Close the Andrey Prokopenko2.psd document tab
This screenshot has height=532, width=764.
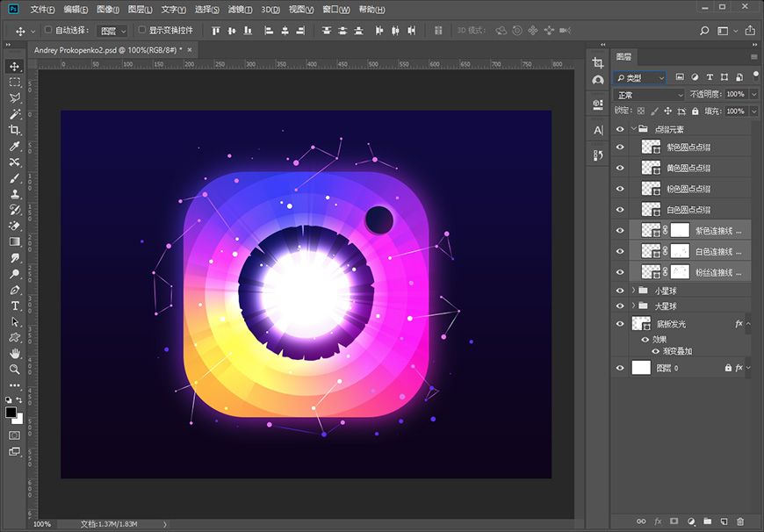[190, 50]
